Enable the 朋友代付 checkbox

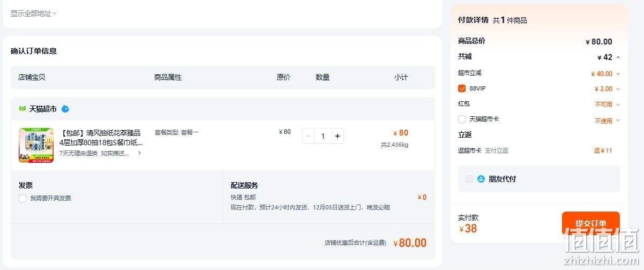point(469,179)
